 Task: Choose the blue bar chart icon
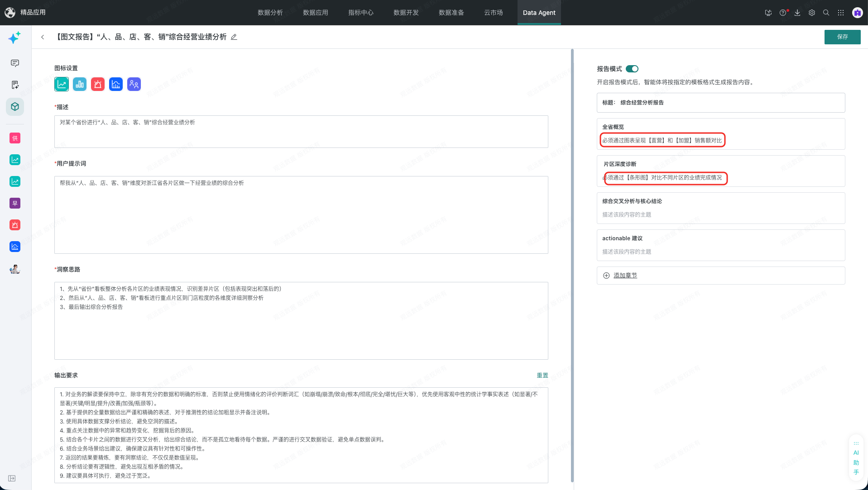pyautogui.click(x=80, y=84)
